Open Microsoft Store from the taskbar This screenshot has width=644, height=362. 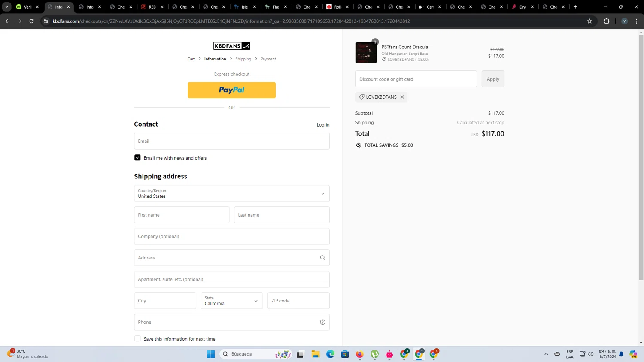click(x=345, y=354)
